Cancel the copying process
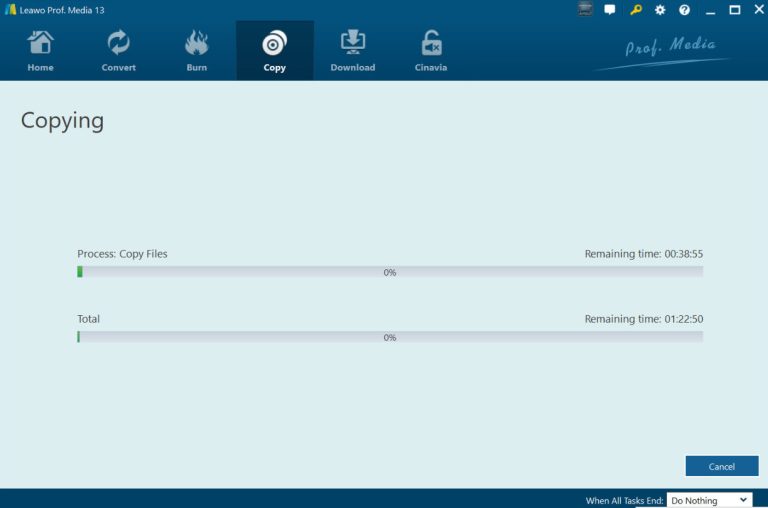768x508 pixels. coord(721,466)
